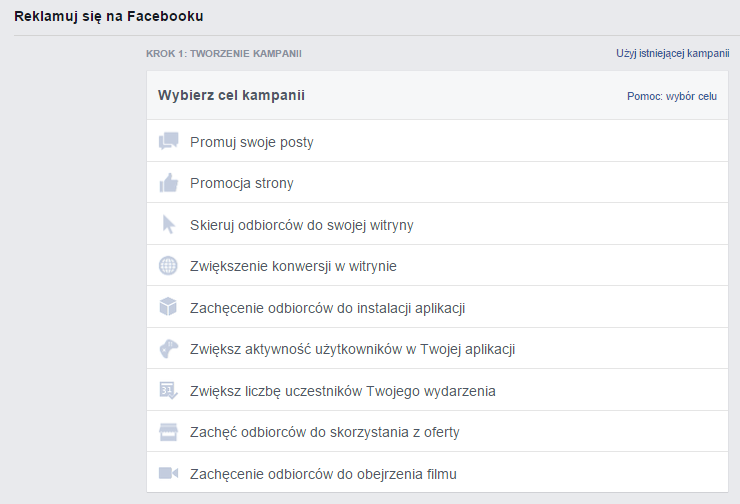Screen dimensions: 740x504
Task: Click the 'Wybierz cel kampanii' heading
Action: 231,95
